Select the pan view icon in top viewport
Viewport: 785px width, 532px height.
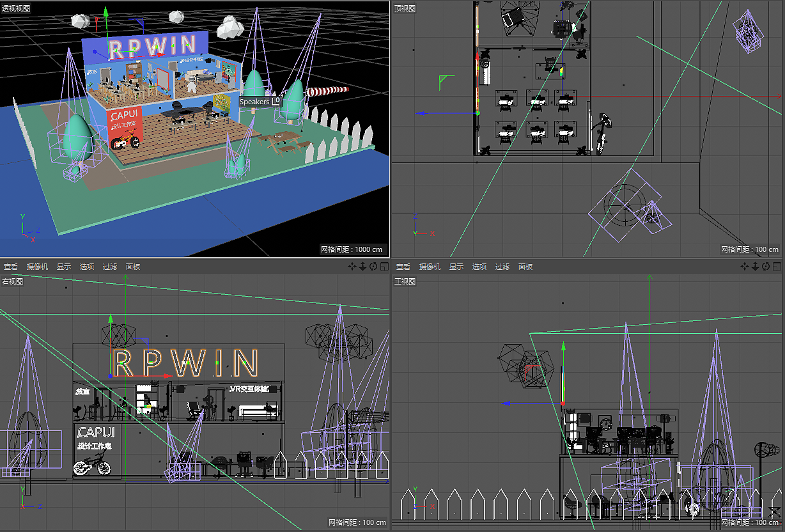pyautogui.click(x=745, y=266)
